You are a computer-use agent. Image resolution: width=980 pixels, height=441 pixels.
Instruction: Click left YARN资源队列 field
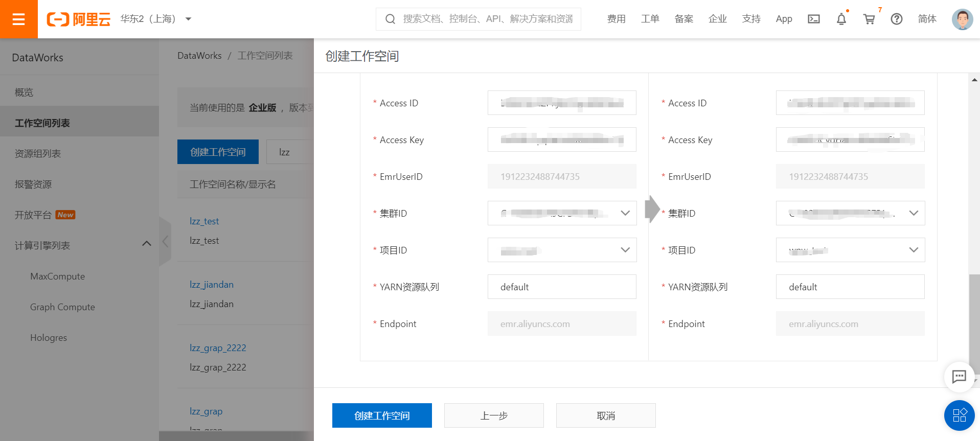point(562,287)
